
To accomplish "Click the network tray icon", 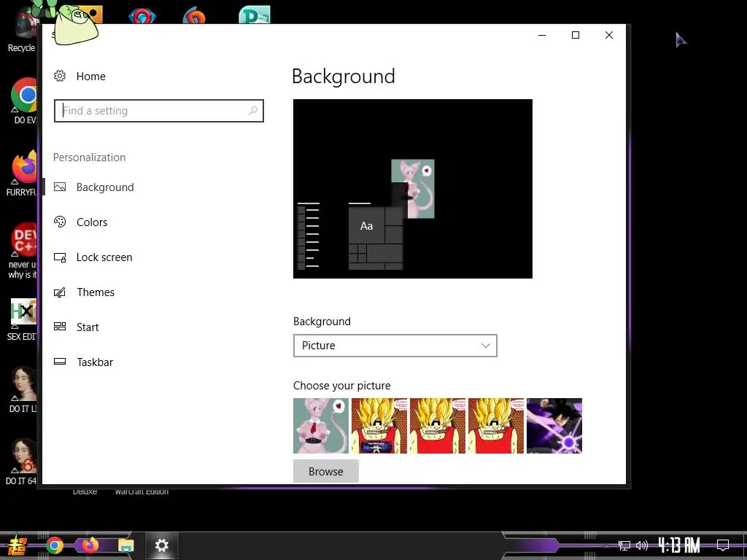I will pos(624,545).
